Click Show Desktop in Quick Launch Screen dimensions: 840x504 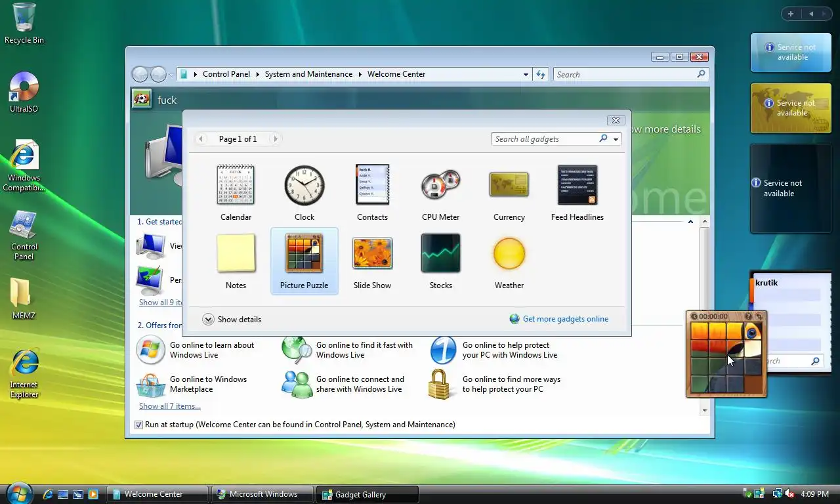(63, 494)
